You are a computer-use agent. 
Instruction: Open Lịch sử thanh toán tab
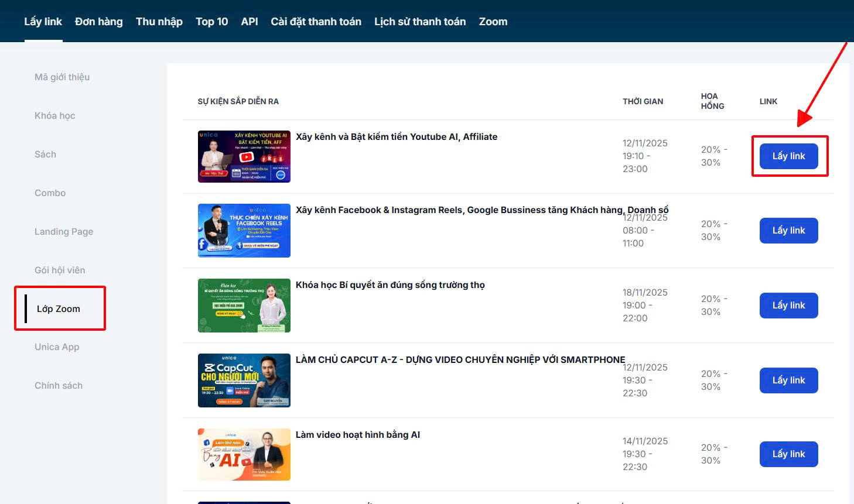coord(420,22)
